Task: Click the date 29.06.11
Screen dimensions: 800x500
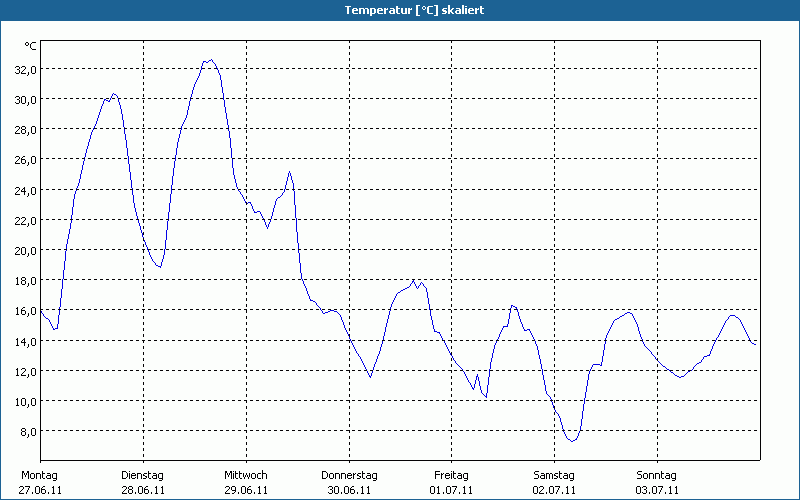Action: (x=246, y=490)
